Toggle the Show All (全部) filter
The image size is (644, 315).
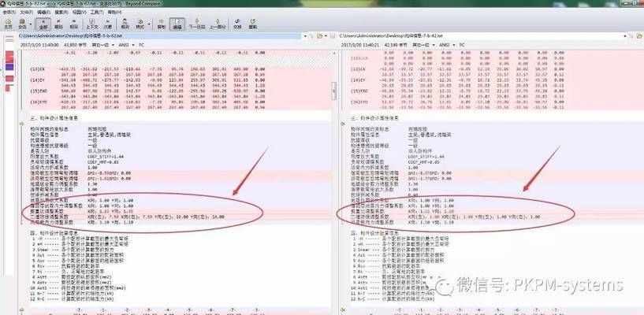(43, 24)
